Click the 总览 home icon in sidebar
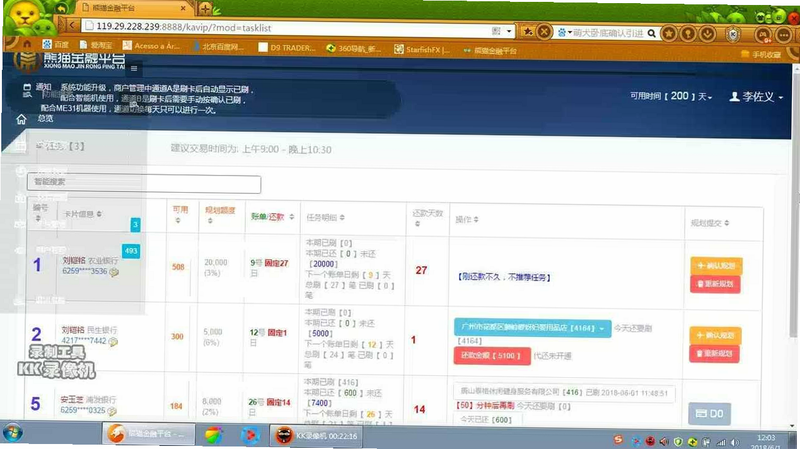This screenshot has width=800, height=449. click(x=21, y=119)
